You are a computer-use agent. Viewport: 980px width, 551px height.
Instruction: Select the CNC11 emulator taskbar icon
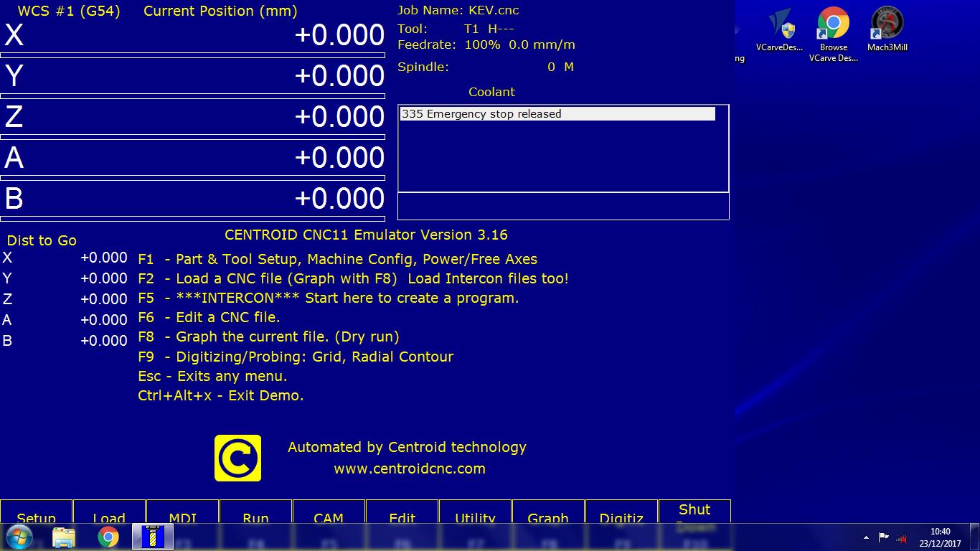click(153, 537)
